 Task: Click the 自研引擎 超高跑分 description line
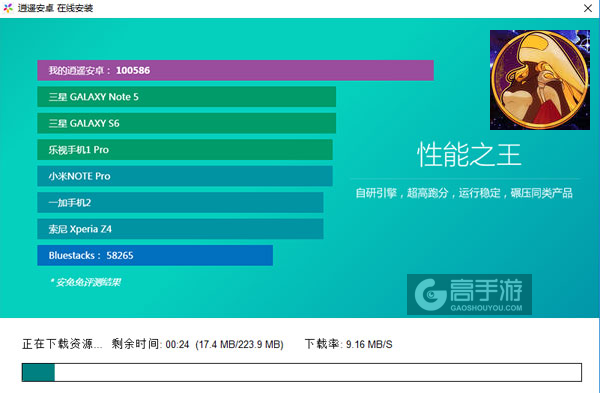coord(464,193)
